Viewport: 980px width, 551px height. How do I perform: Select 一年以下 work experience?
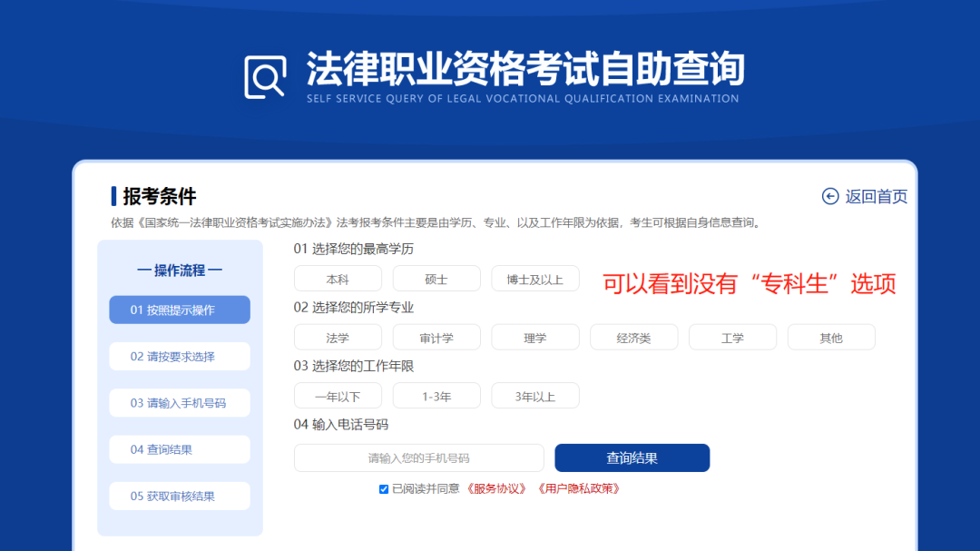pyautogui.click(x=337, y=396)
